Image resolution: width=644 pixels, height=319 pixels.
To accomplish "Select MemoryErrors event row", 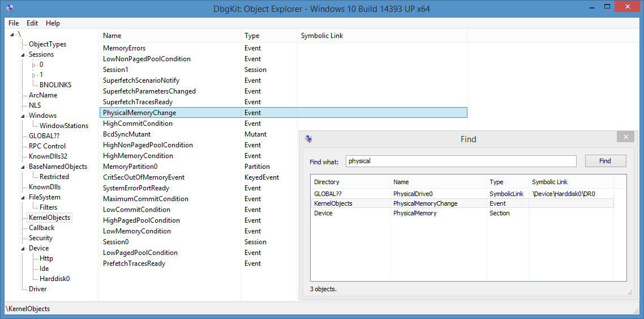I will [x=283, y=48].
